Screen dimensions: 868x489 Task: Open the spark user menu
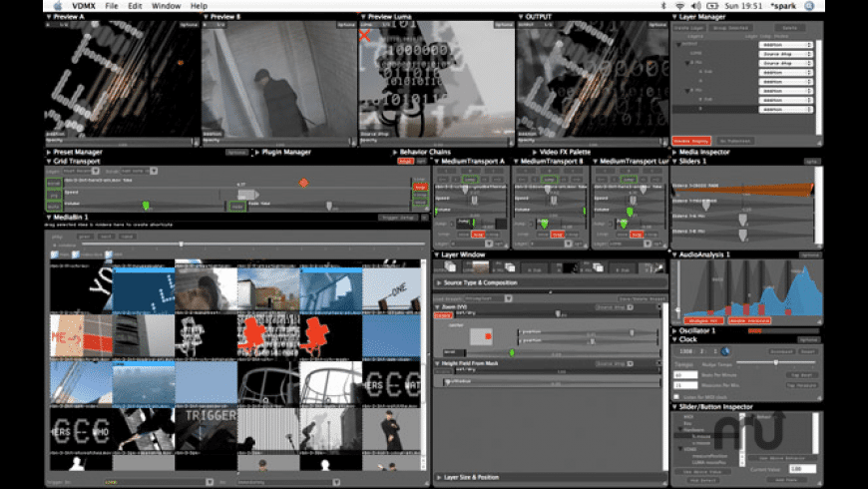(784, 6)
